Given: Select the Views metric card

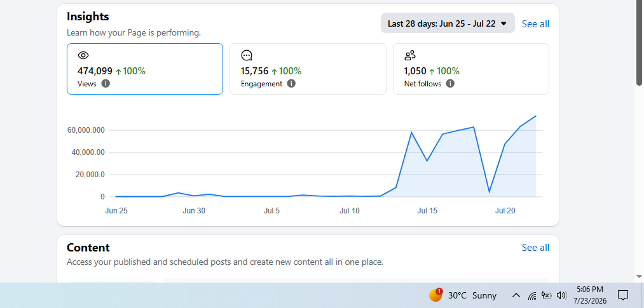Looking at the screenshot, I should point(145,69).
